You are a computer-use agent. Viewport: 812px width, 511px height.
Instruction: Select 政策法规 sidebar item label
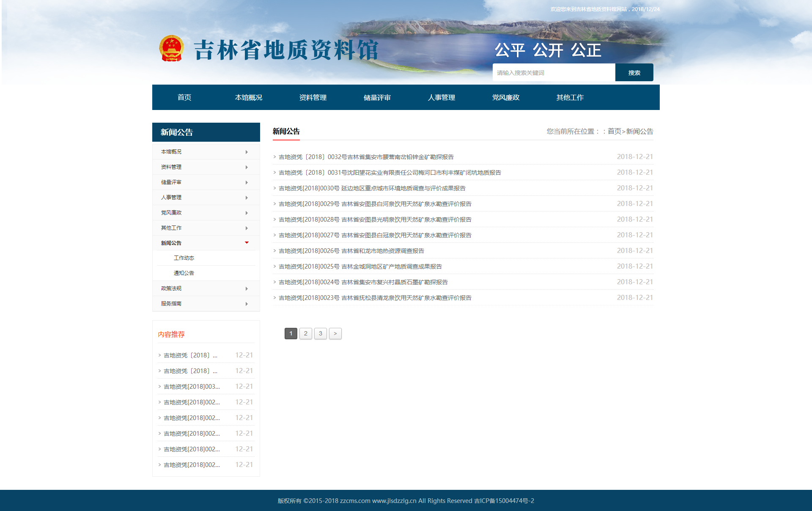click(x=171, y=288)
